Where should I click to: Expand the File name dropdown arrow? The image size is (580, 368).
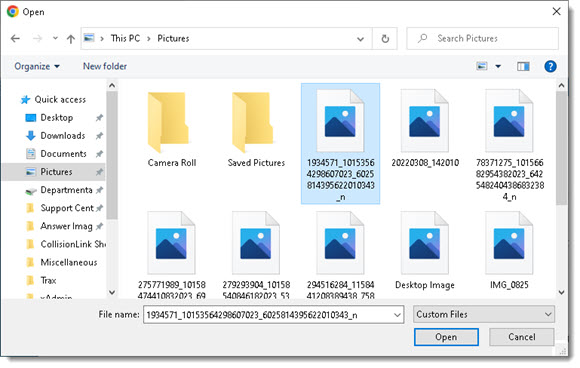pos(397,315)
